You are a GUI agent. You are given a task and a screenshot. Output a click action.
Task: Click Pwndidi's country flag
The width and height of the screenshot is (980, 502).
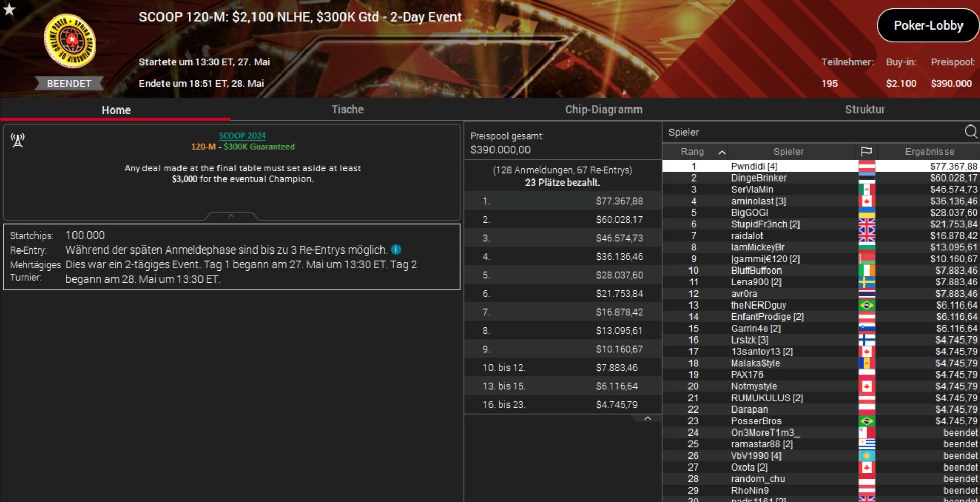[866, 166]
